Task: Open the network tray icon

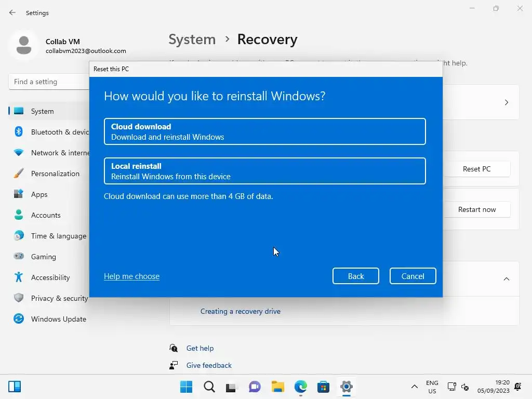Action: tap(451, 387)
